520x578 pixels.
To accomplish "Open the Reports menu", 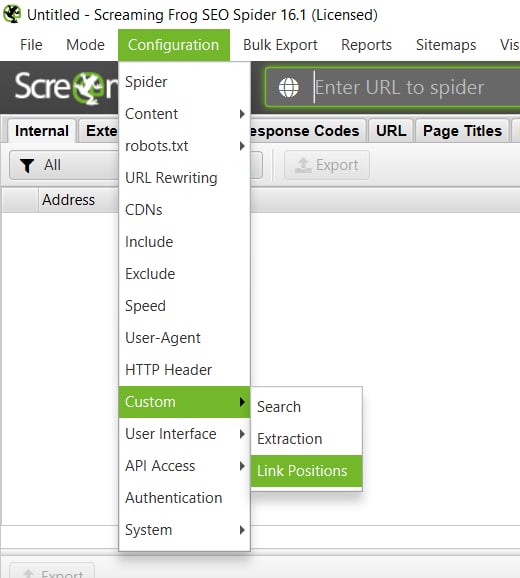I will point(366,45).
